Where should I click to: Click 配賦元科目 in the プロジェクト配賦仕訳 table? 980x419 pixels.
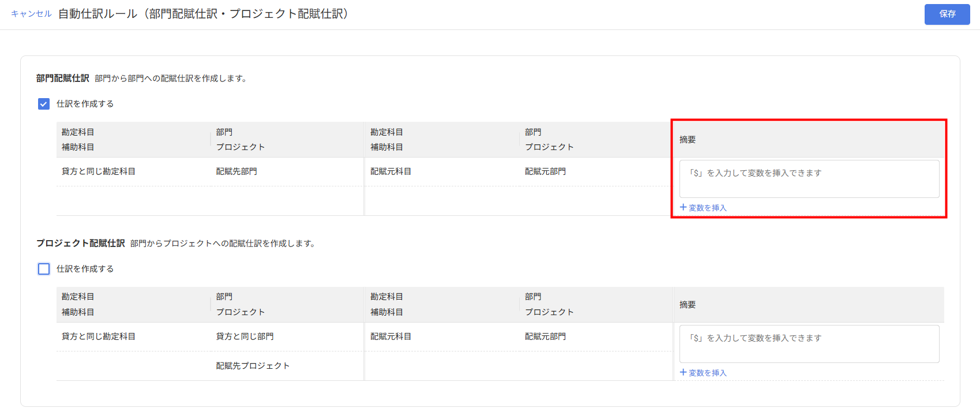click(x=391, y=336)
